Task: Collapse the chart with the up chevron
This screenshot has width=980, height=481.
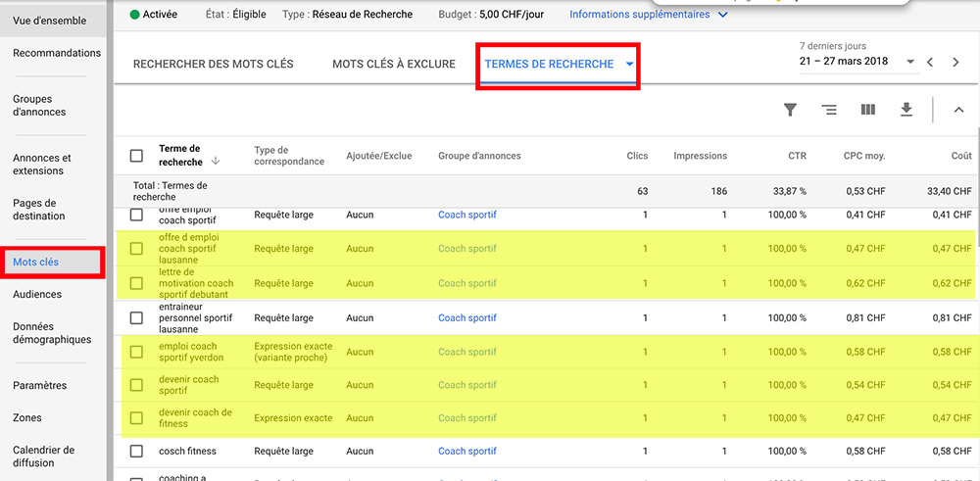Action: coord(958,110)
